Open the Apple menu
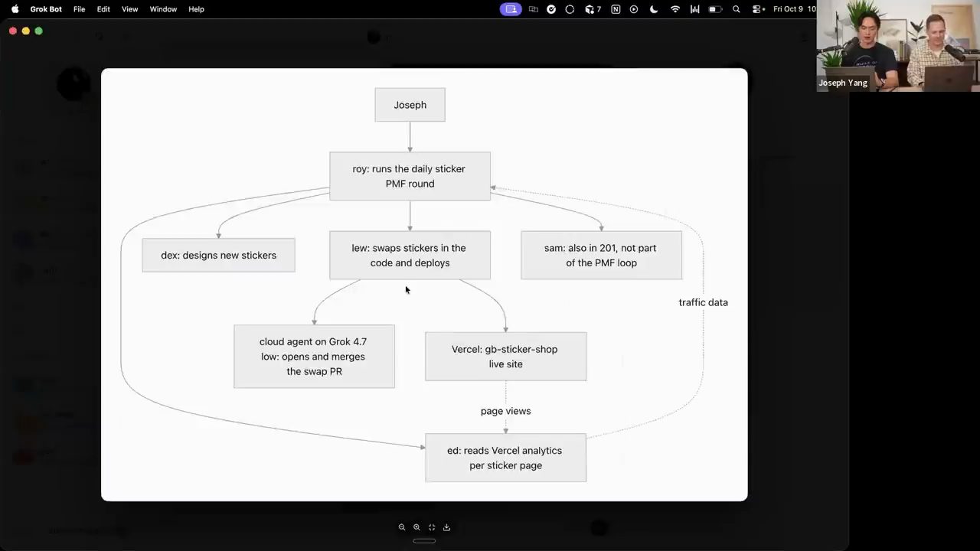This screenshot has width=980, height=551. 15,9
